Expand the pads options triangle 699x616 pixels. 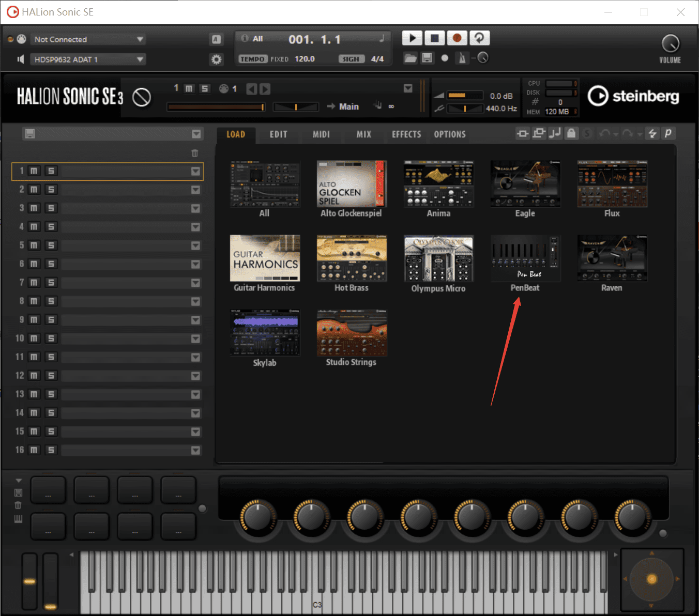(x=19, y=481)
